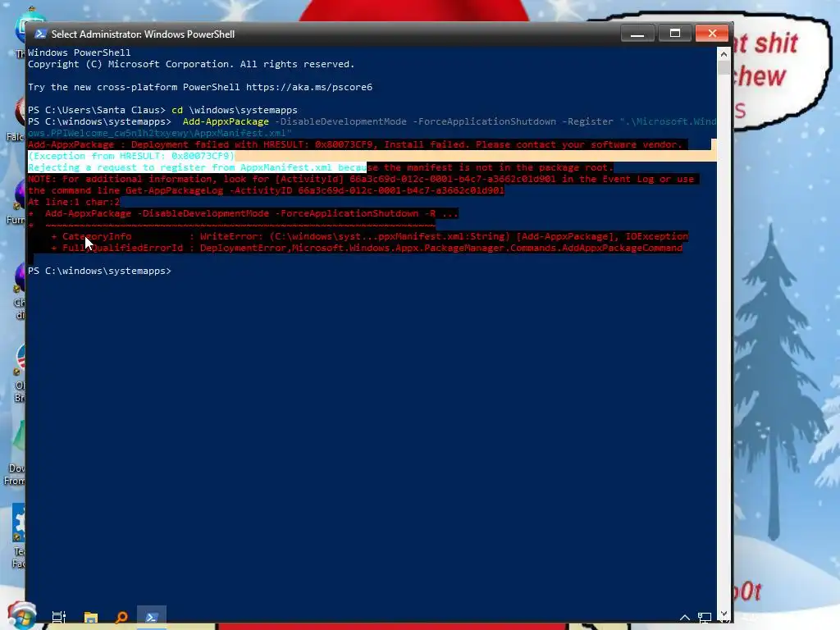The height and width of the screenshot is (630, 840).
Task: Minimize the PowerShell window
Action: (637, 33)
